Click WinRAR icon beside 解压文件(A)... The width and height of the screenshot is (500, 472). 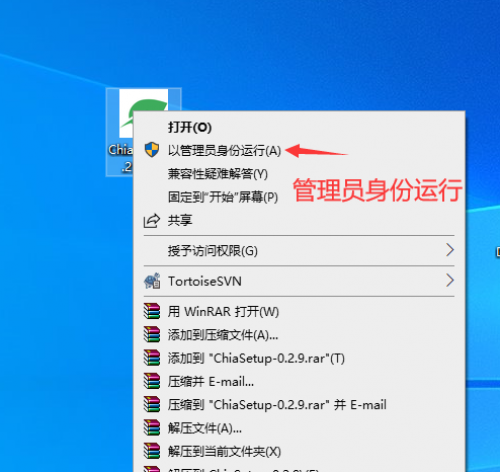(x=152, y=428)
